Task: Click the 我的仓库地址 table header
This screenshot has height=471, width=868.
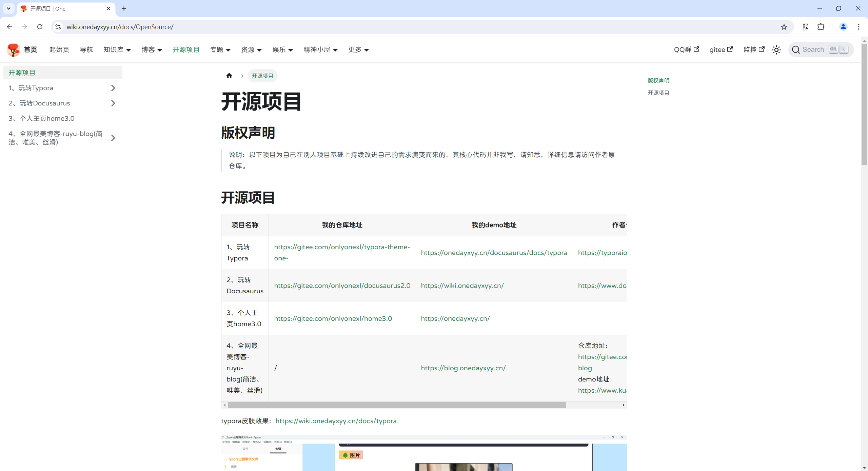Action: [342, 225]
